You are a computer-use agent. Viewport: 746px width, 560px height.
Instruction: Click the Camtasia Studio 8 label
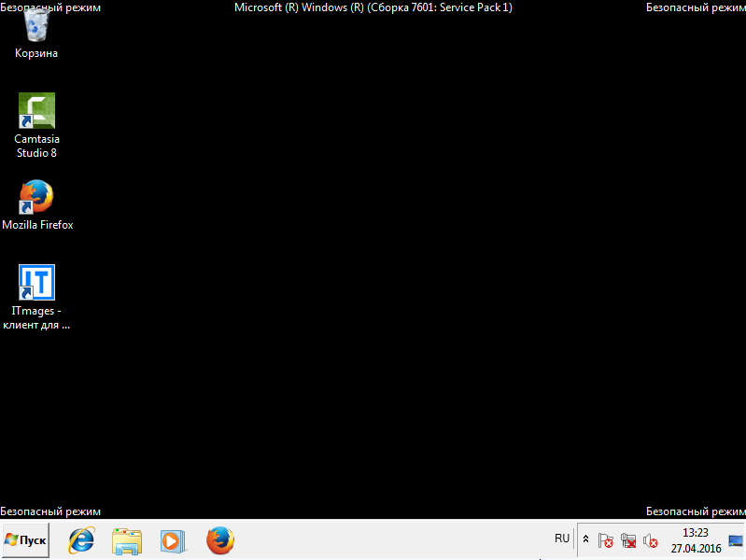tap(36, 146)
